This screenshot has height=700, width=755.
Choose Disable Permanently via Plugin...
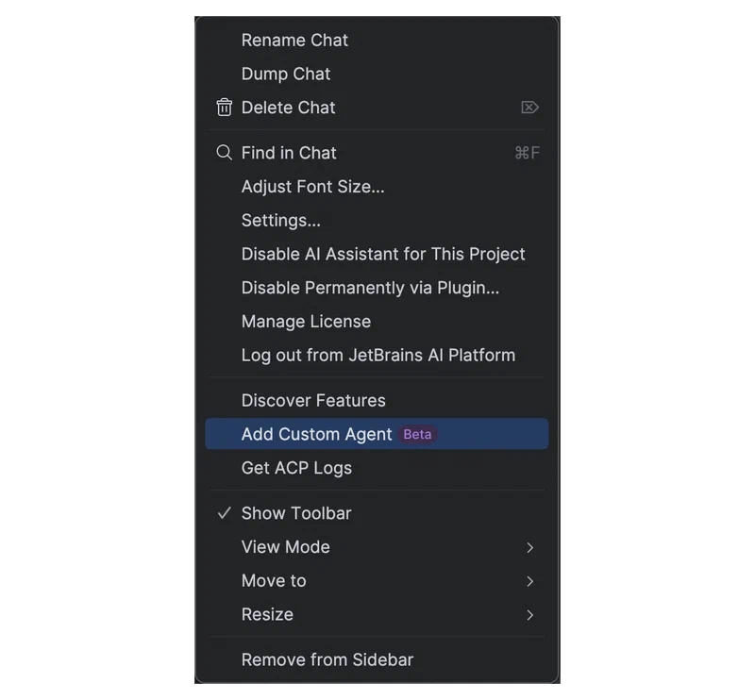tap(377, 288)
